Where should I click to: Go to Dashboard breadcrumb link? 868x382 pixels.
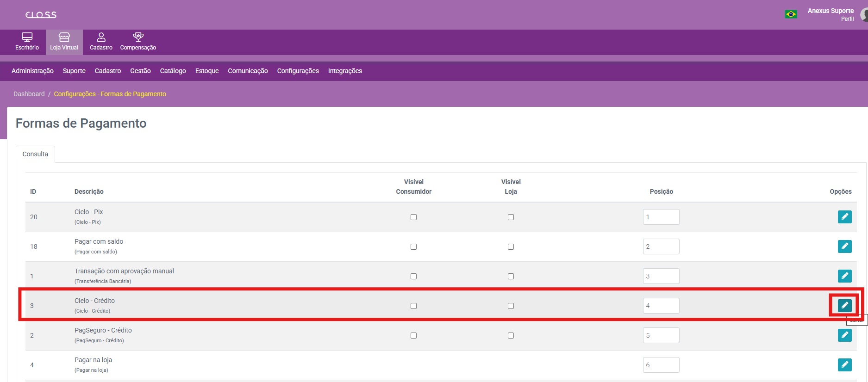pyautogui.click(x=29, y=94)
